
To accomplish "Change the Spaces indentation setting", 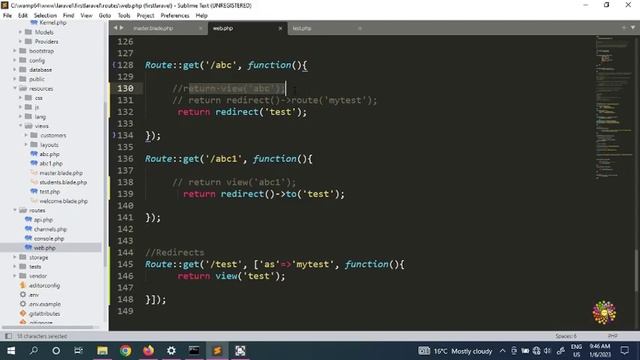I will (566, 336).
